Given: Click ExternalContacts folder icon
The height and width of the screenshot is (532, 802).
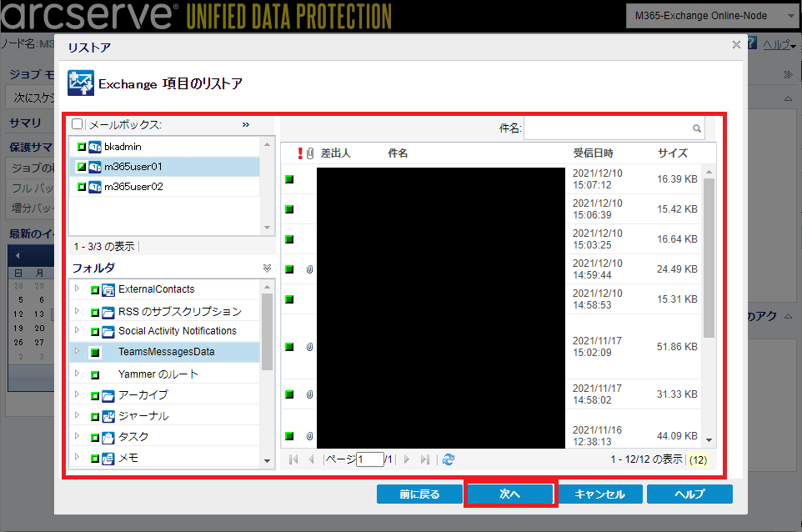Looking at the screenshot, I should (x=108, y=290).
